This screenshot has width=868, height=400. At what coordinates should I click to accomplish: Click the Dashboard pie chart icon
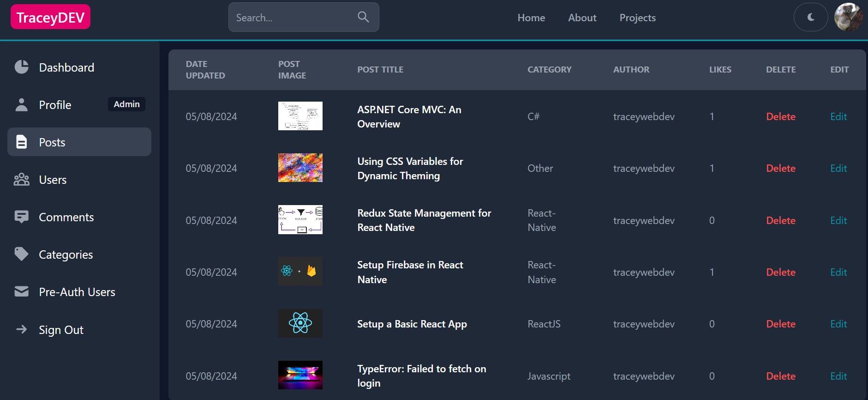coord(21,67)
